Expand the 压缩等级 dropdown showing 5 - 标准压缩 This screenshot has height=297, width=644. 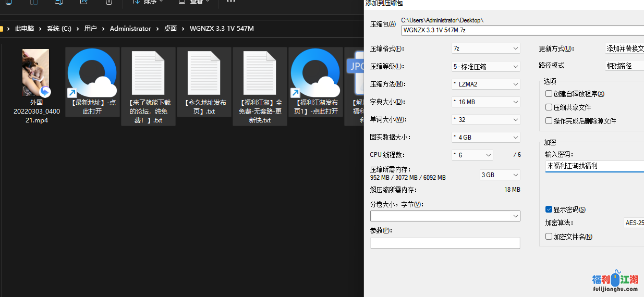click(485, 67)
